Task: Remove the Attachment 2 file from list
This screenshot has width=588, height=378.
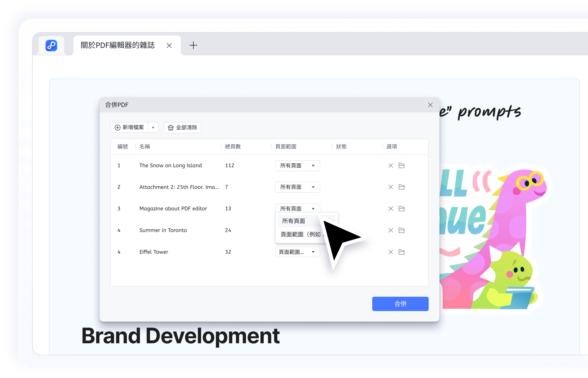Action: click(x=391, y=187)
